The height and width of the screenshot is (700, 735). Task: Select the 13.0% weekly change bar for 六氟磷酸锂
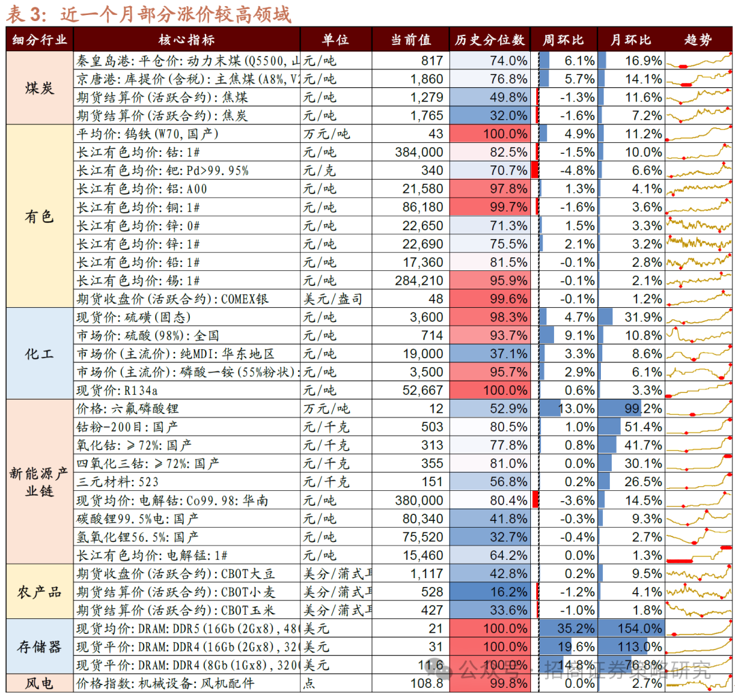click(566, 409)
